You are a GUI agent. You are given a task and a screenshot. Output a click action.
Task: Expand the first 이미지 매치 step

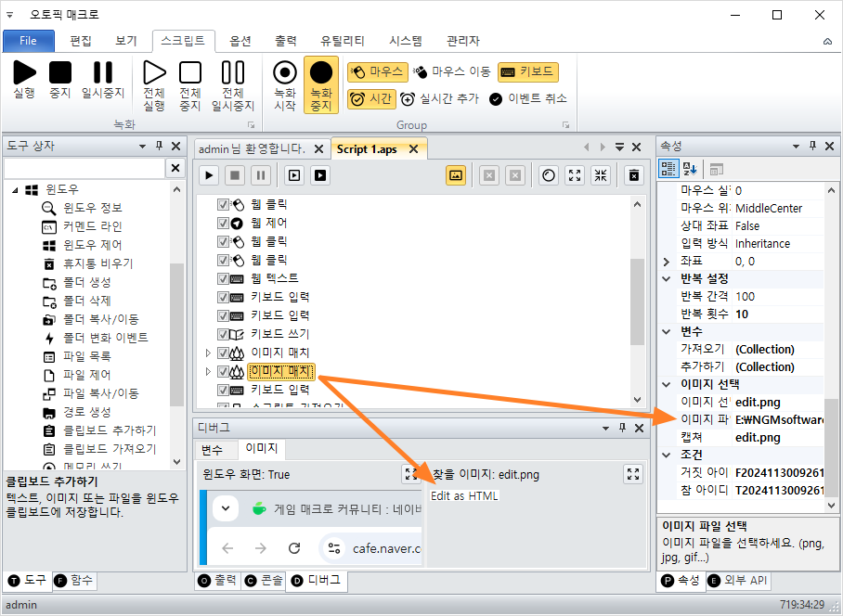(x=209, y=353)
